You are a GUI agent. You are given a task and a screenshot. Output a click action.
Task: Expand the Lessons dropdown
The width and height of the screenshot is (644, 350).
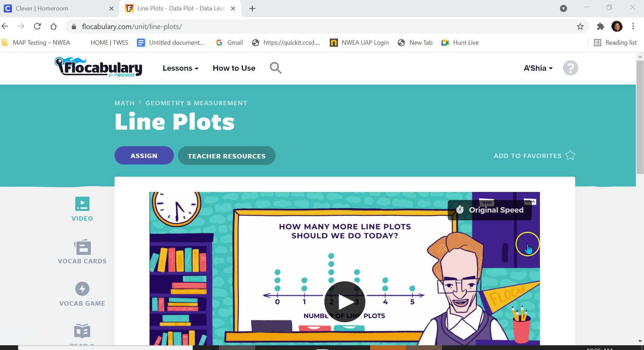(x=180, y=68)
